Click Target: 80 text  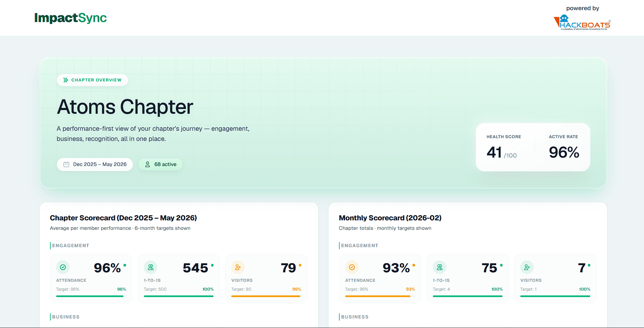point(241,289)
